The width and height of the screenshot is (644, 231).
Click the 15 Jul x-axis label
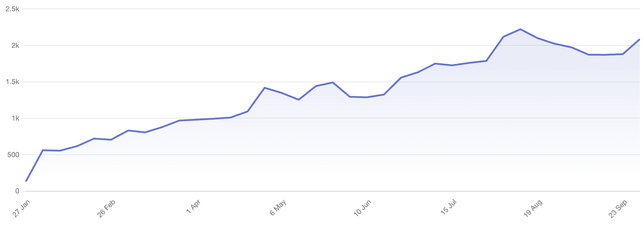pos(449,207)
